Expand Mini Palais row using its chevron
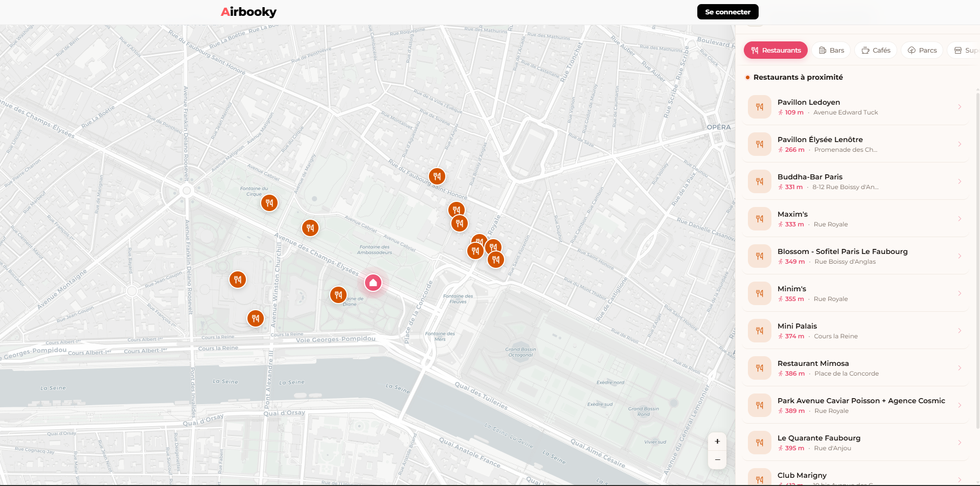Screen dimensions: 980x486 pos(960,331)
